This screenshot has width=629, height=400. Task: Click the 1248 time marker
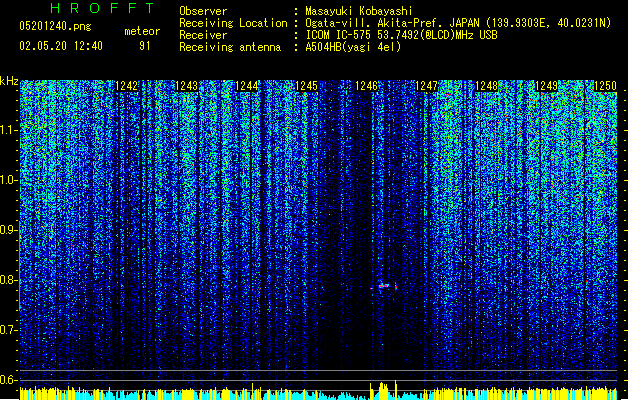click(x=486, y=86)
